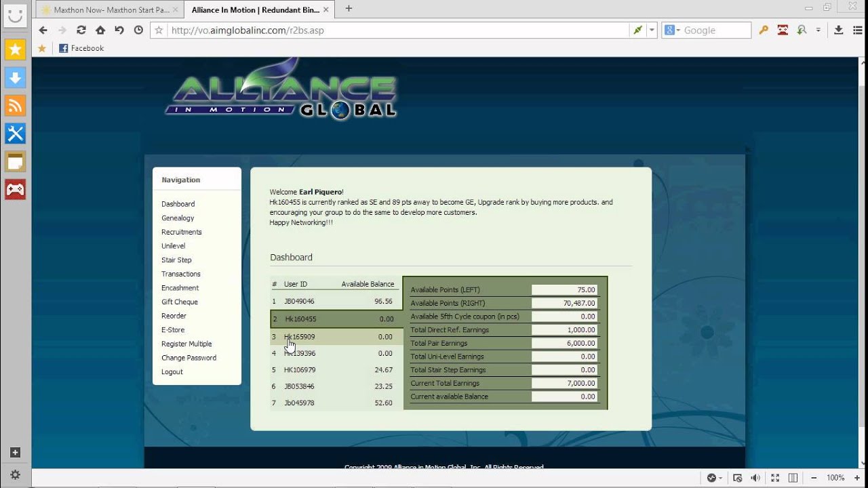Open Genealogy navigation link
This screenshot has height=488, width=868.
[x=178, y=218]
